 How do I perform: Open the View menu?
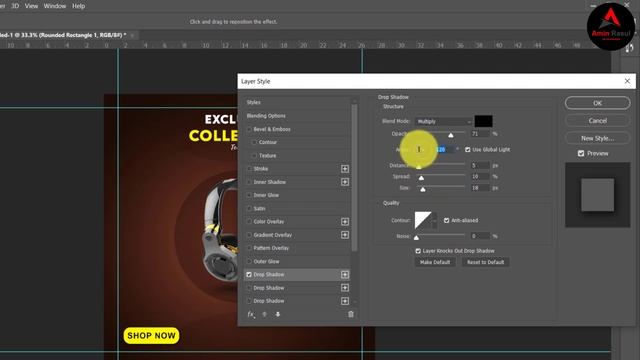31,6
